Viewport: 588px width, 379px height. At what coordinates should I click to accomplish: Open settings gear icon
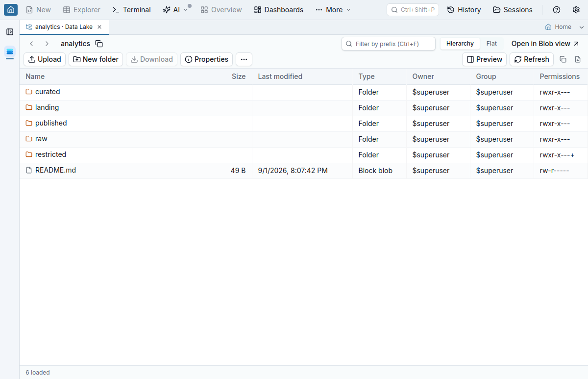(x=576, y=10)
